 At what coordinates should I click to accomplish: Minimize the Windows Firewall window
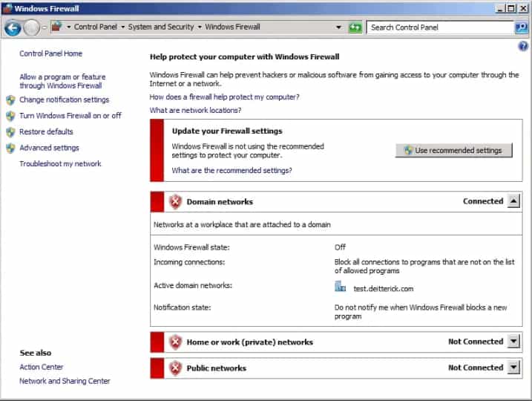[x=500, y=8]
